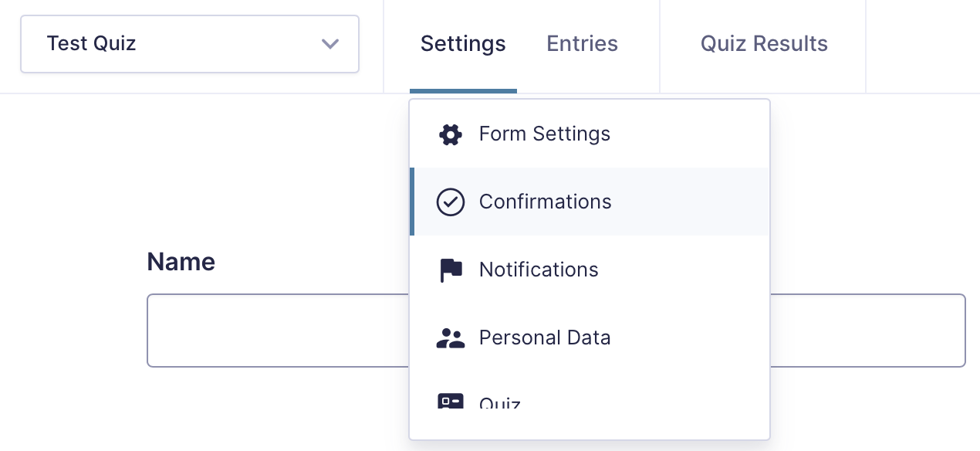Click the Form Settings gear icon
Viewport: 980px width, 451px height.
click(451, 134)
